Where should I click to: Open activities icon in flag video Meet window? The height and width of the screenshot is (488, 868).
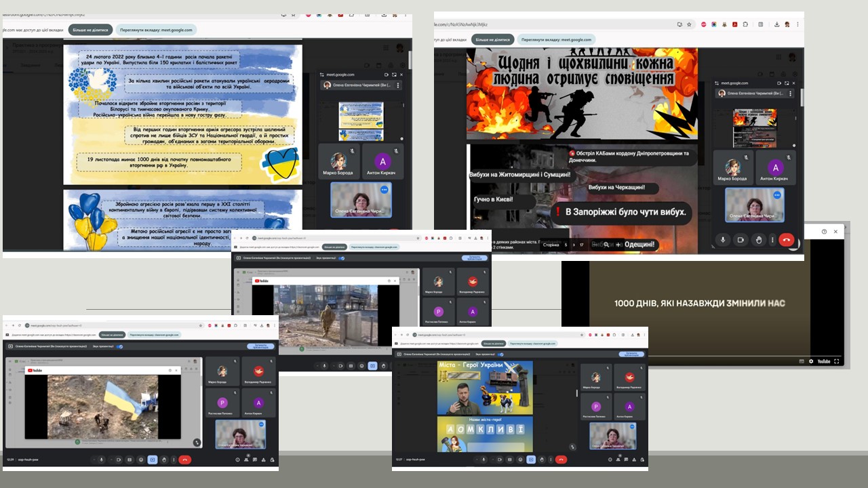(263, 460)
